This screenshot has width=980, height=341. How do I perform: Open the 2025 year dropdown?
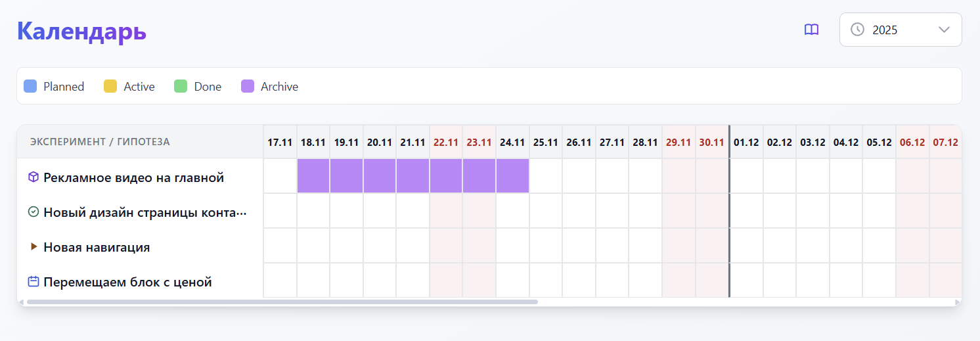click(x=900, y=30)
